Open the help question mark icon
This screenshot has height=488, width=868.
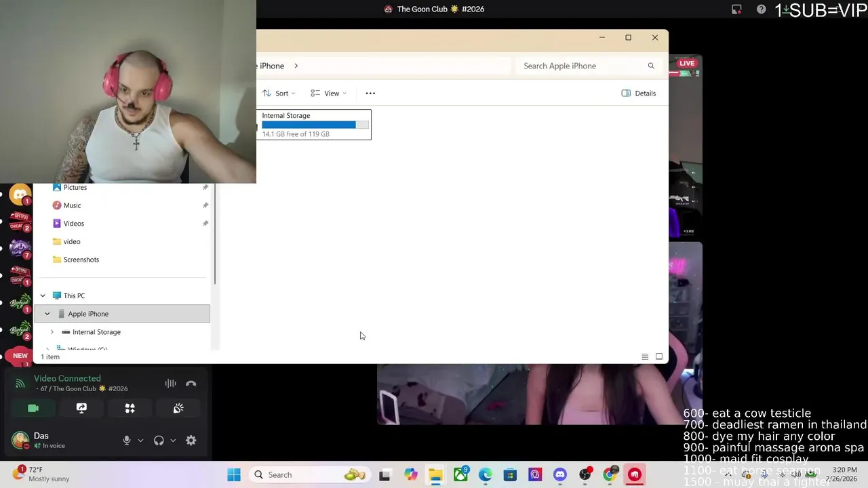tap(762, 9)
